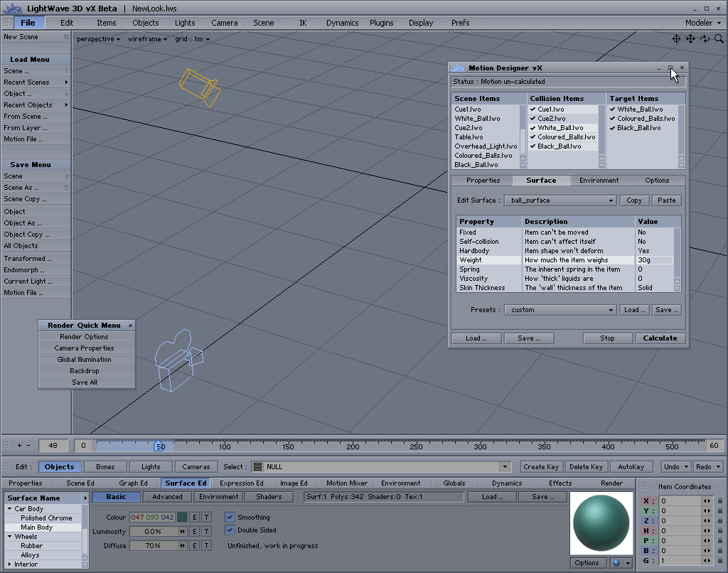
Task: Click the sphere preview type icon
Action: 617,563
